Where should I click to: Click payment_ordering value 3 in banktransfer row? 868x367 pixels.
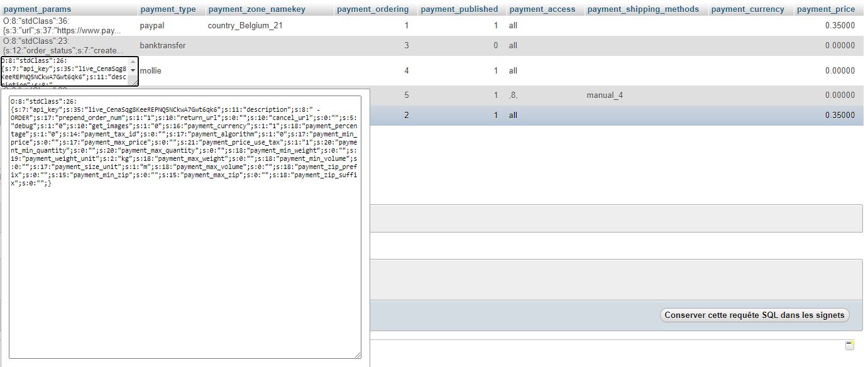[407, 46]
